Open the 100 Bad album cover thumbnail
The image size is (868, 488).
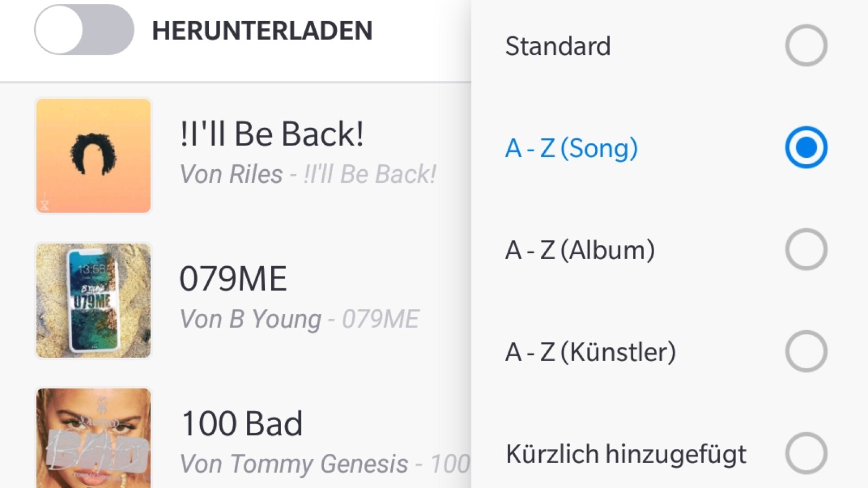[x=93, y=438]
